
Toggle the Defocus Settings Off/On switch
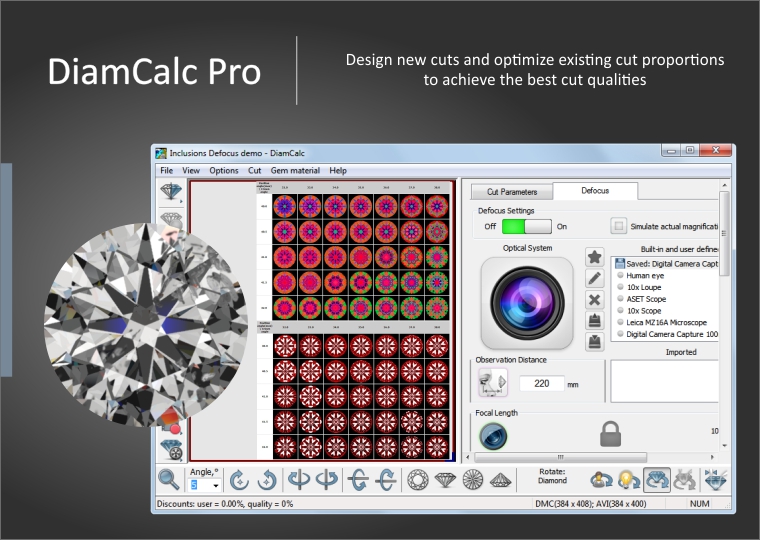point(526,226)
